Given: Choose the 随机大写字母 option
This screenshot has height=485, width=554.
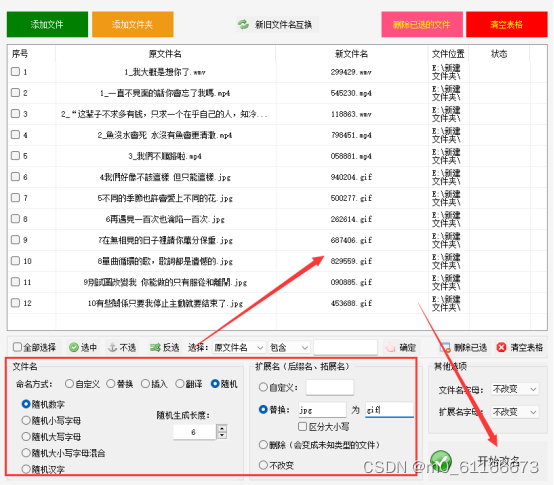Looking at the screenshot, I should (26, 437).
